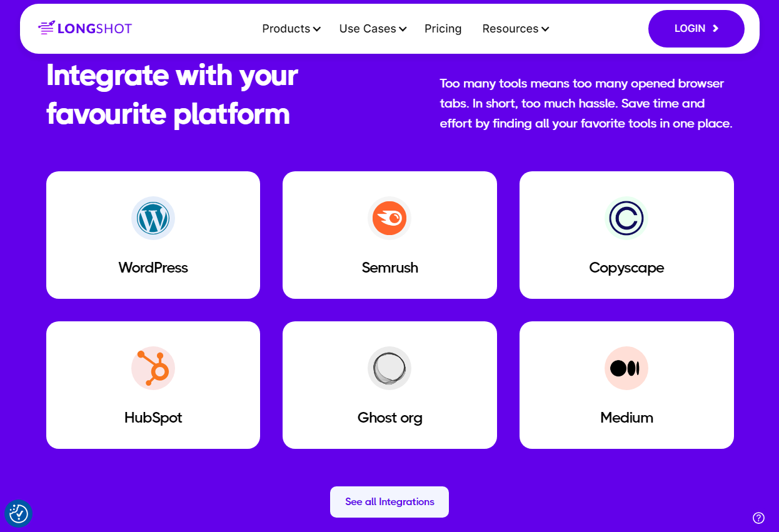Select the Copyscape integration card label
Image resolution: width=779 pixels, height=532 pixels.
[626, 268]
